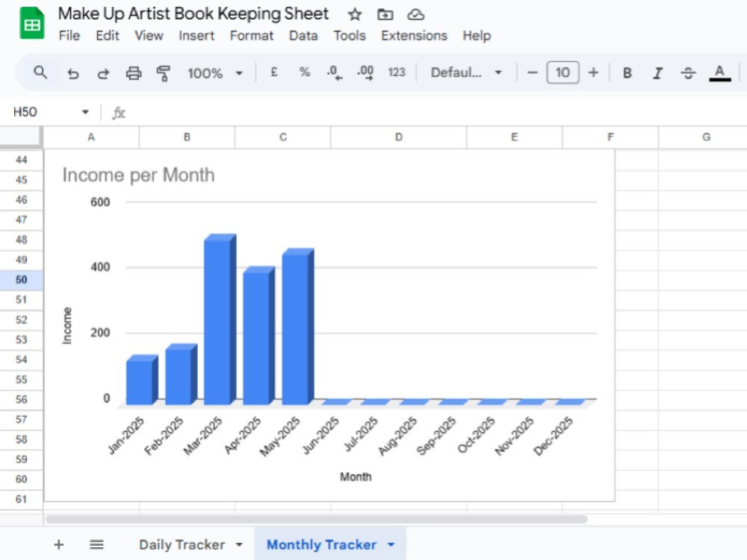Open more number formats 123

point(397,72)
